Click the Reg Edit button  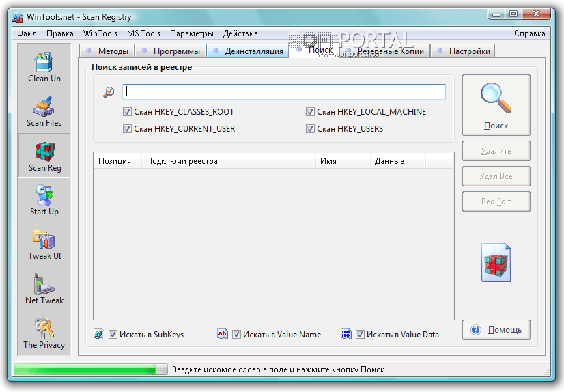[x=496, y=201]
